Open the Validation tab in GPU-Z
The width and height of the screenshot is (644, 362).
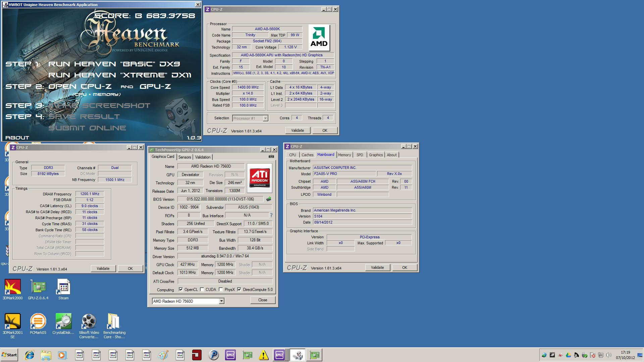point(203,157)
